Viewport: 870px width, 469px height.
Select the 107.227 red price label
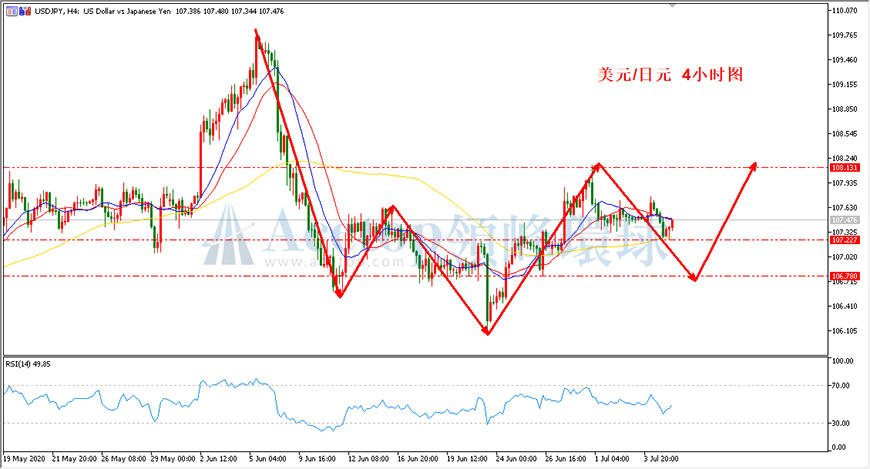[x=844, y=240]
